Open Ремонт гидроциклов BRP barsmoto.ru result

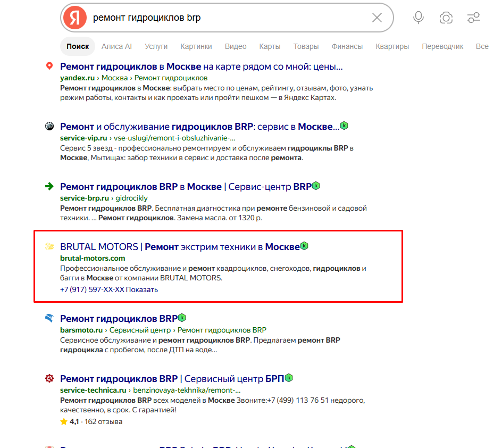[x=119, y=319]
